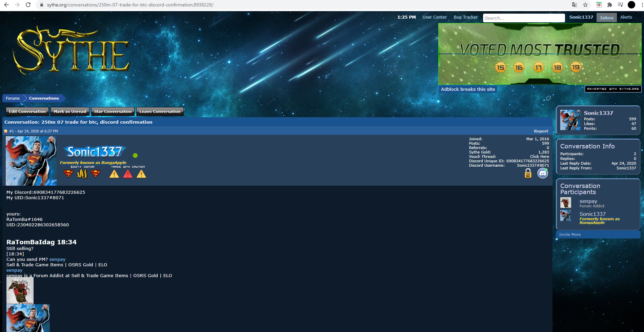Click the gold padlock icon in post header
The image size is (644, 332).
pyautogui.click(x=528, y=173)
